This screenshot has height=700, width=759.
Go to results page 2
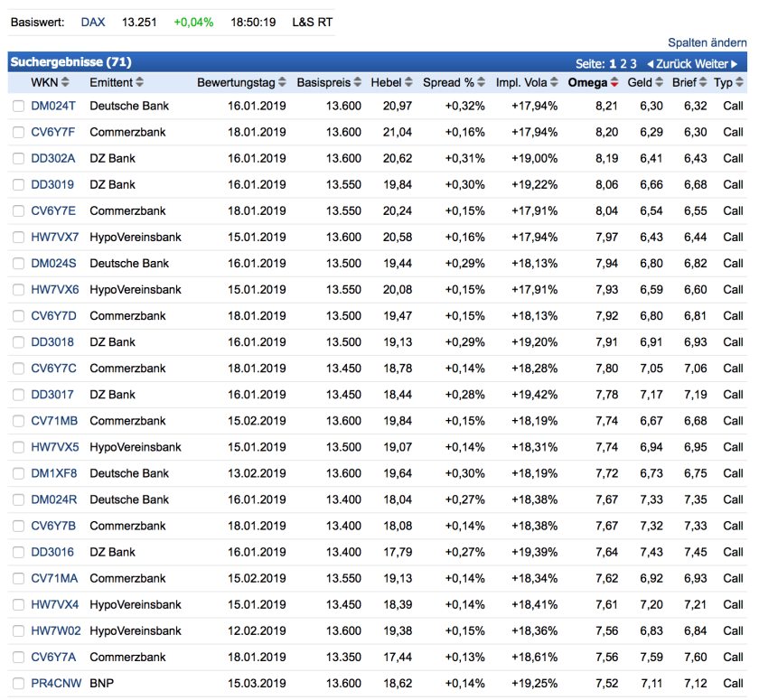click(623, 64)
